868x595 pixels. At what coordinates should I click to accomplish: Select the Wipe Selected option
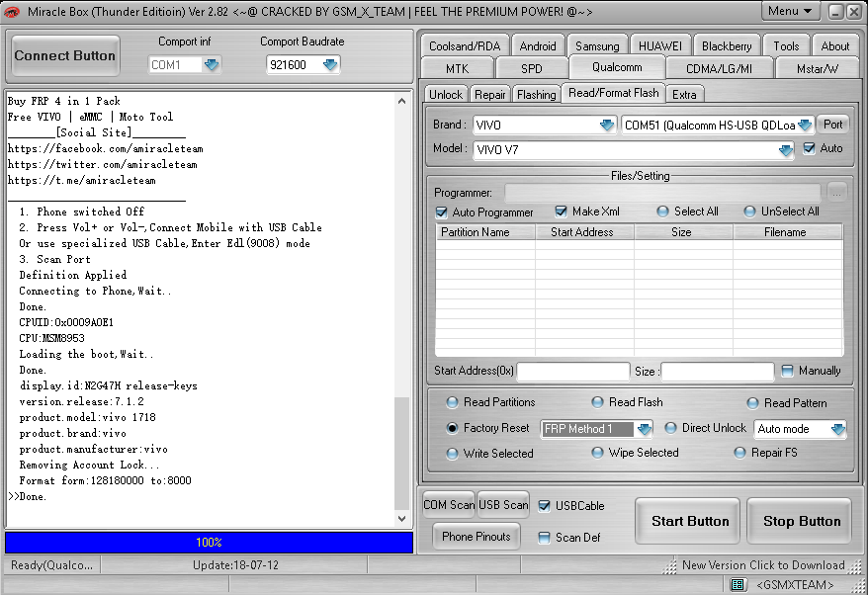click(x=597, y=453)
